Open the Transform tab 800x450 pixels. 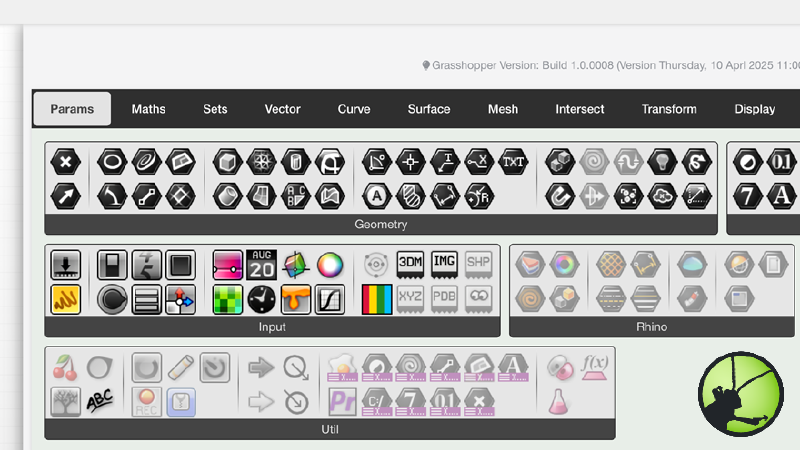point(669,109)
